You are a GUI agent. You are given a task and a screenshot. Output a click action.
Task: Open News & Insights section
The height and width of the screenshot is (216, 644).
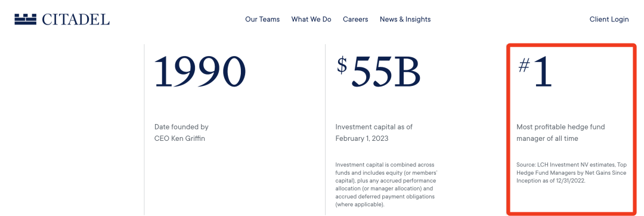click(405, 19)
